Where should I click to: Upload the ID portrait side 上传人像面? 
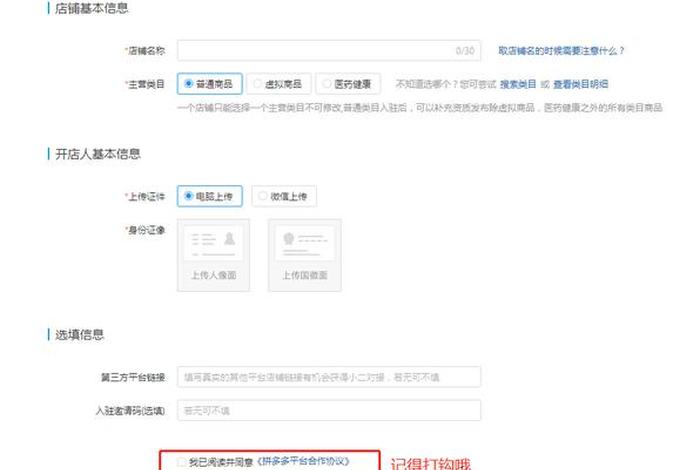pos(213,255)
